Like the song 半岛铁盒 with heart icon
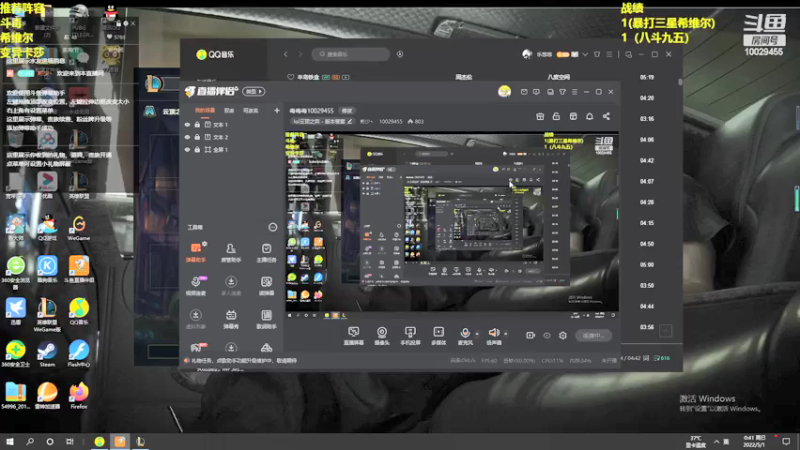 click(290, 77)
